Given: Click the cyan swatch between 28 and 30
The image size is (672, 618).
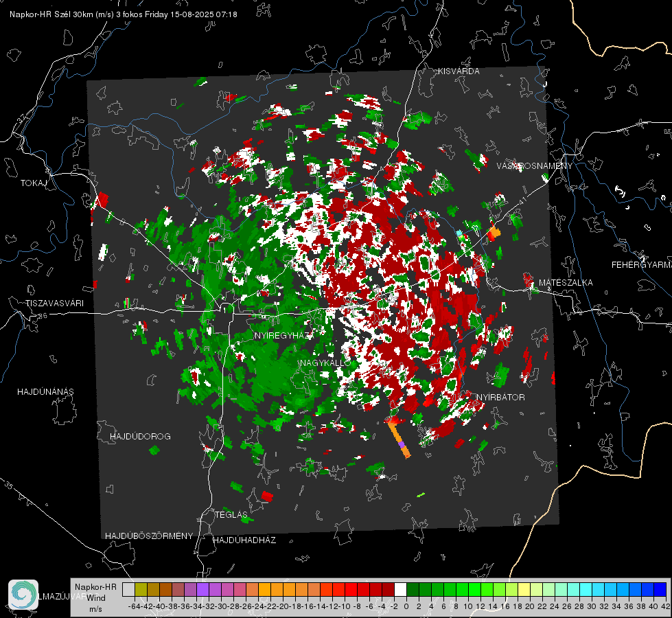Looking at the screenshot, I should (x=586, y=590).
